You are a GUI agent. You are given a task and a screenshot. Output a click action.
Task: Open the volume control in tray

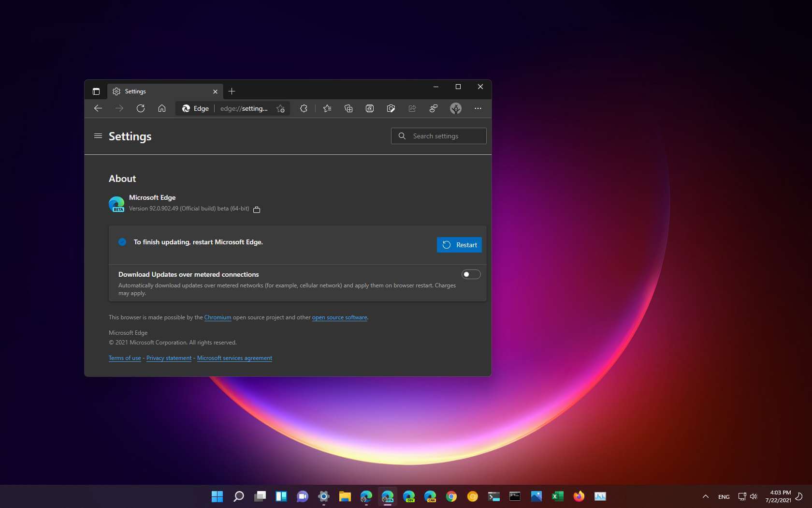click(754, 496)
